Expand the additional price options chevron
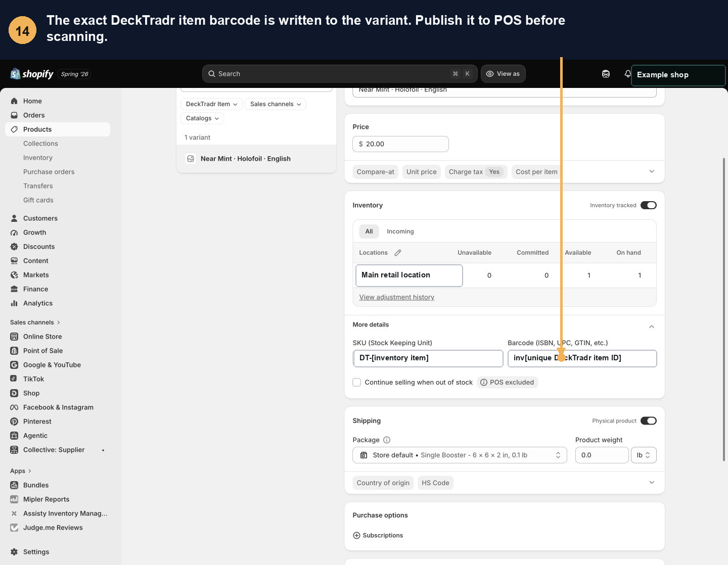The image size is (728, 565). (x=652, y=172)
